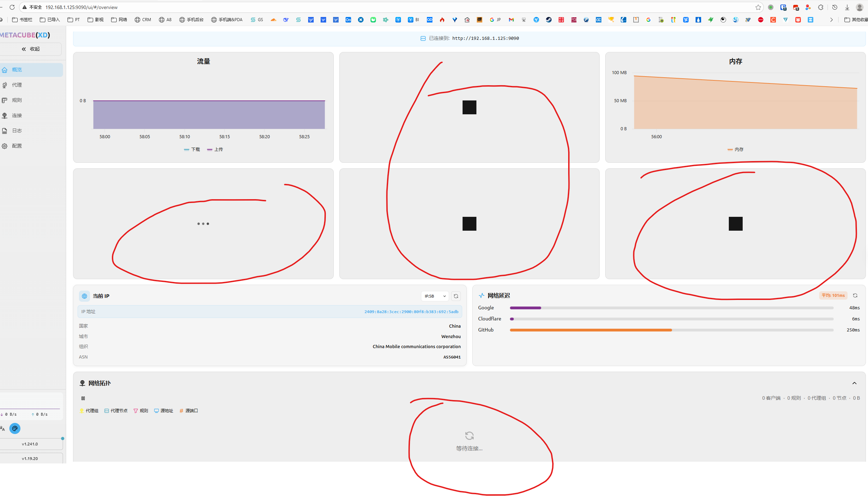This screenshot has height=496, width=868.
Task: Open the IP.SB provider dropdown
Action: point(435,296)
